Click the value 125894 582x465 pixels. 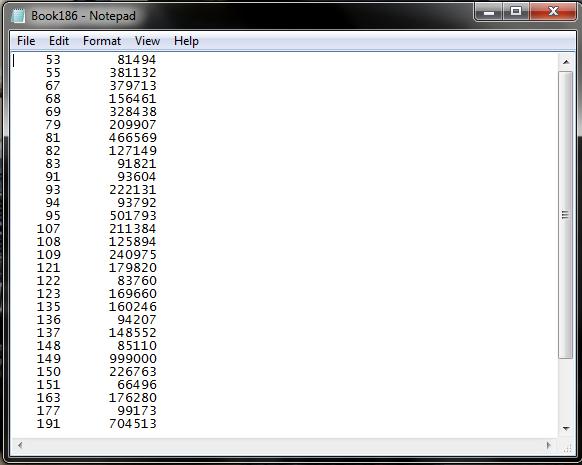(133, 241)
